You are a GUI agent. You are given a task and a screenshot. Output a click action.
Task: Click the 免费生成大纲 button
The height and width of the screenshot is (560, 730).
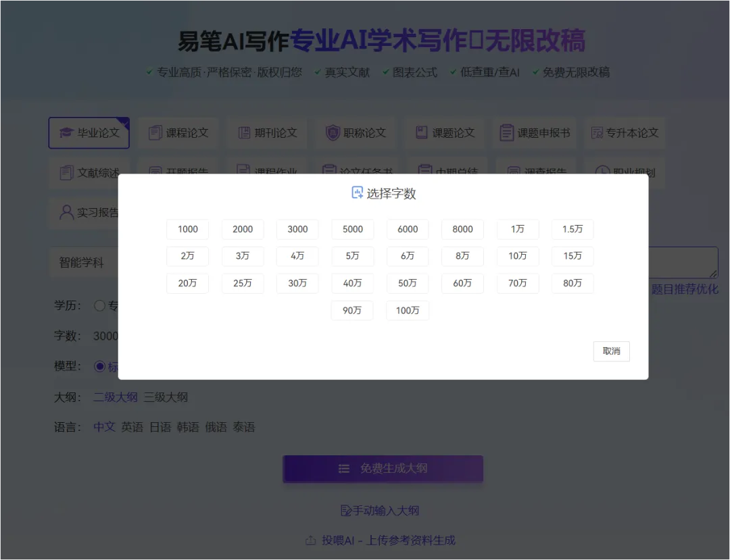point(383,469)
